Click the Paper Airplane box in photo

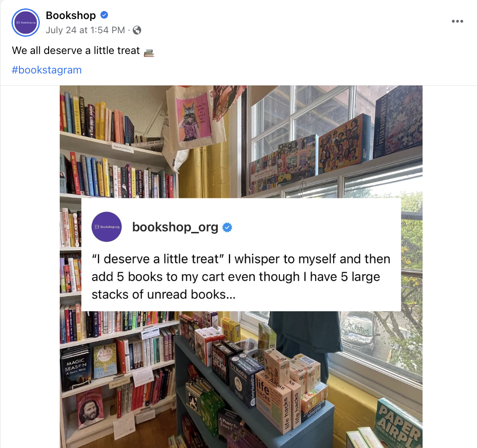pos(399,423)
